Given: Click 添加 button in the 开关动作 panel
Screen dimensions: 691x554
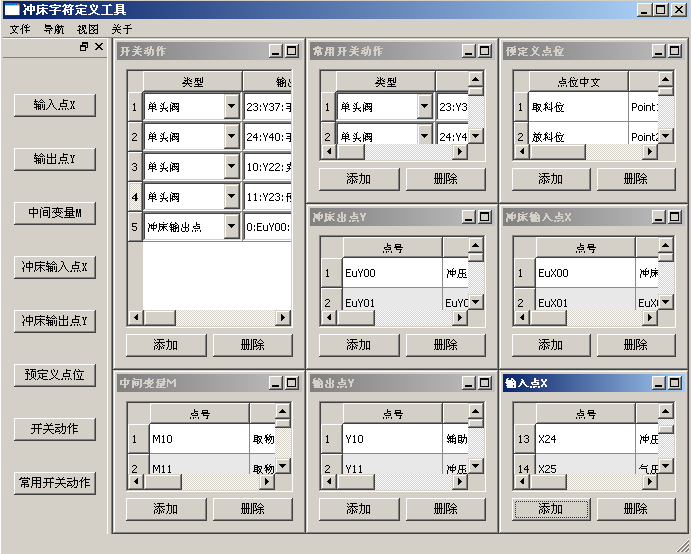Looking at the screenshot, I should tap(165, 345).
